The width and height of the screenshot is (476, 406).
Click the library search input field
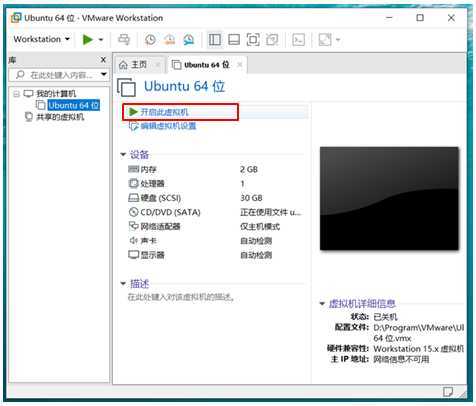[x=57, y=75]
